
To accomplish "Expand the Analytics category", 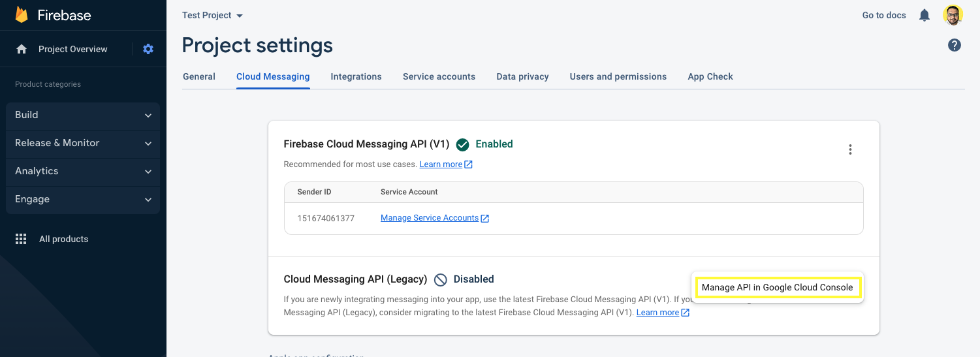I will point(83,171).
